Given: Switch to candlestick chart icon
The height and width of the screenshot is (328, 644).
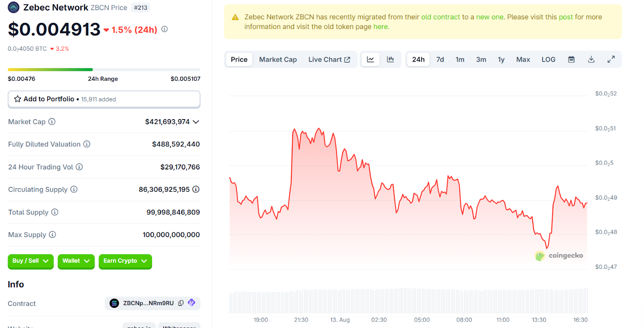Looking at the screenshot, I should (x=390, y=60).
